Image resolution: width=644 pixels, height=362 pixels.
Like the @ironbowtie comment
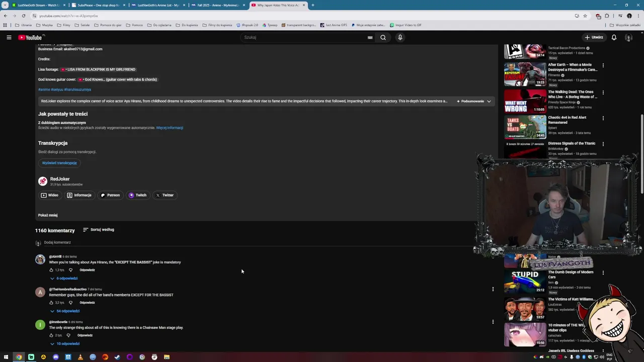(52, 335)
